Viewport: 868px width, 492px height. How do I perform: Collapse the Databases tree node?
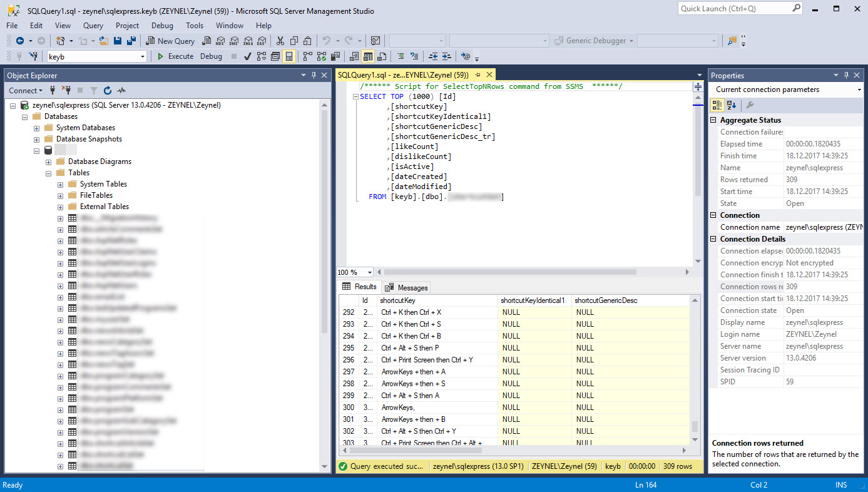tap(25, 116)
